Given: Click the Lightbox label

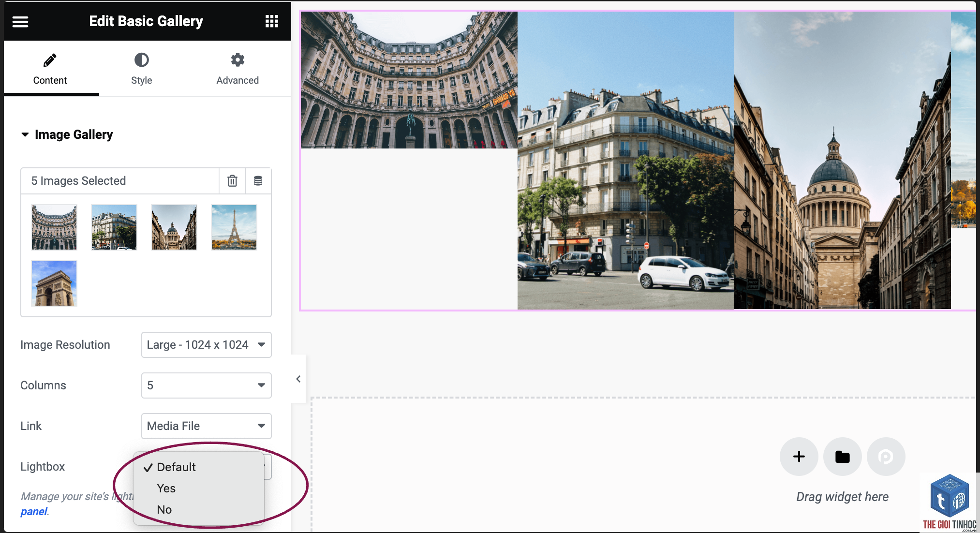Looking at the screenshot, I should coord(43,467).
